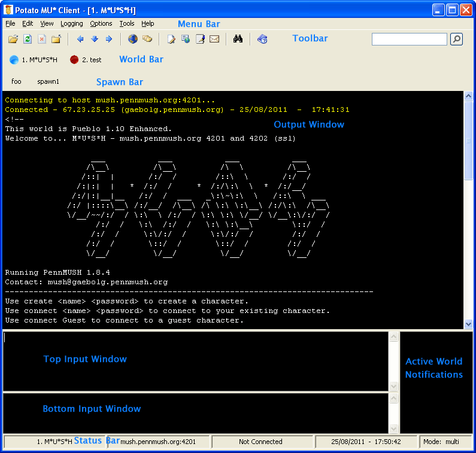Click the 'Use connect <name> <password>' line
This screenshot has height=453, width=476.
pos(167,311)
